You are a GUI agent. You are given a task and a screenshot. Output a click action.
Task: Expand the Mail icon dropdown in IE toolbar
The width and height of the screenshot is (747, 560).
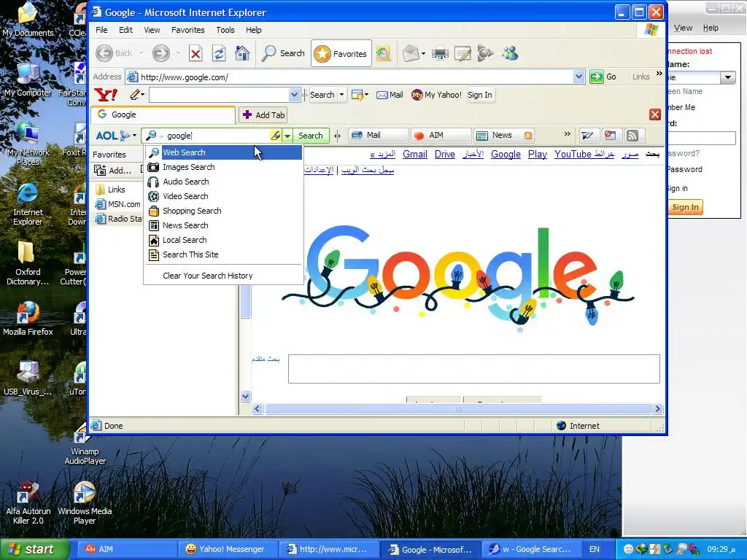(423, 53)
